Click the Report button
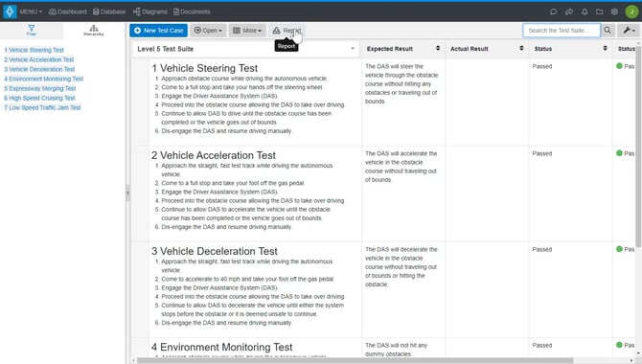This screenshot has width=642, height=364. (287, 31)
